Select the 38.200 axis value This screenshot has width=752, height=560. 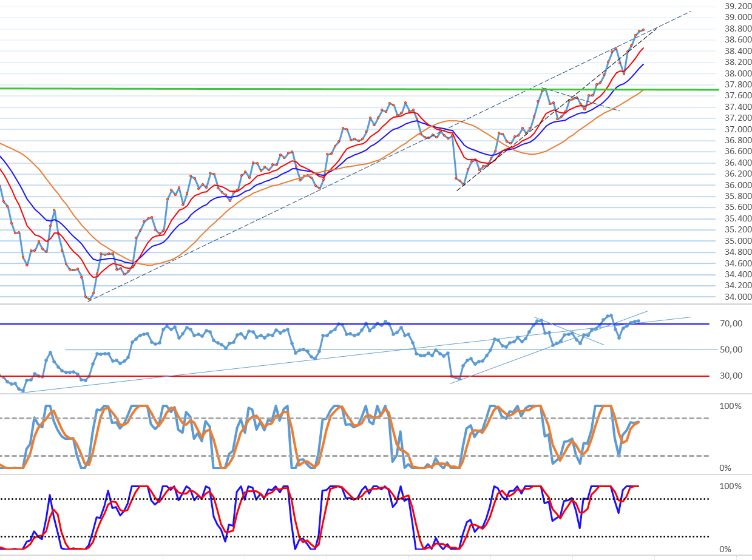point(739,62)
